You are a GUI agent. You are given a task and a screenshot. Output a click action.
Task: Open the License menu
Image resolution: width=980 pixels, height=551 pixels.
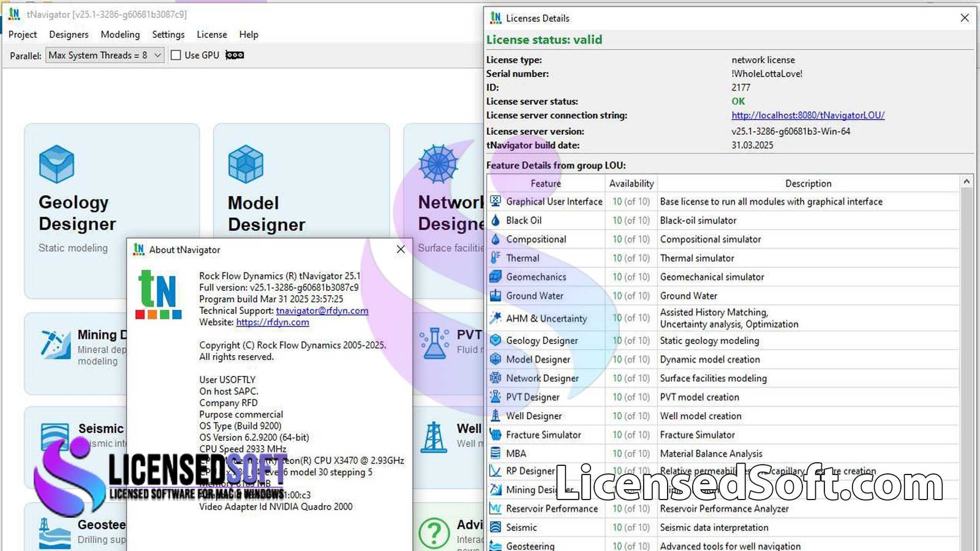pyautogui.click(x=212, y=35)
